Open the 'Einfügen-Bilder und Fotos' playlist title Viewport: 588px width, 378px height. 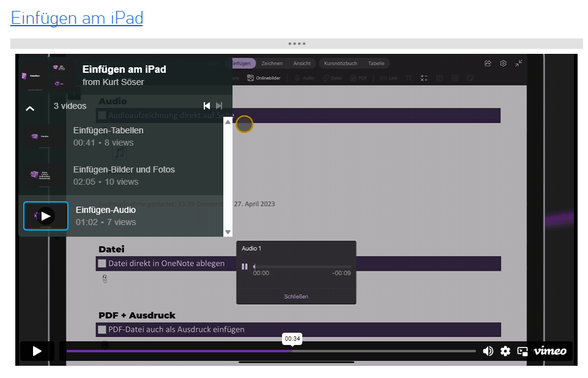(x=124, y=169)
